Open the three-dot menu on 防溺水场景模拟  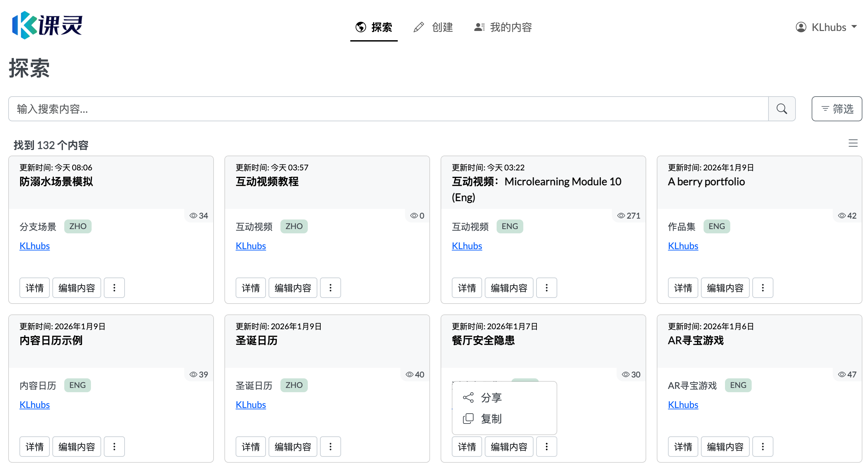114,287
